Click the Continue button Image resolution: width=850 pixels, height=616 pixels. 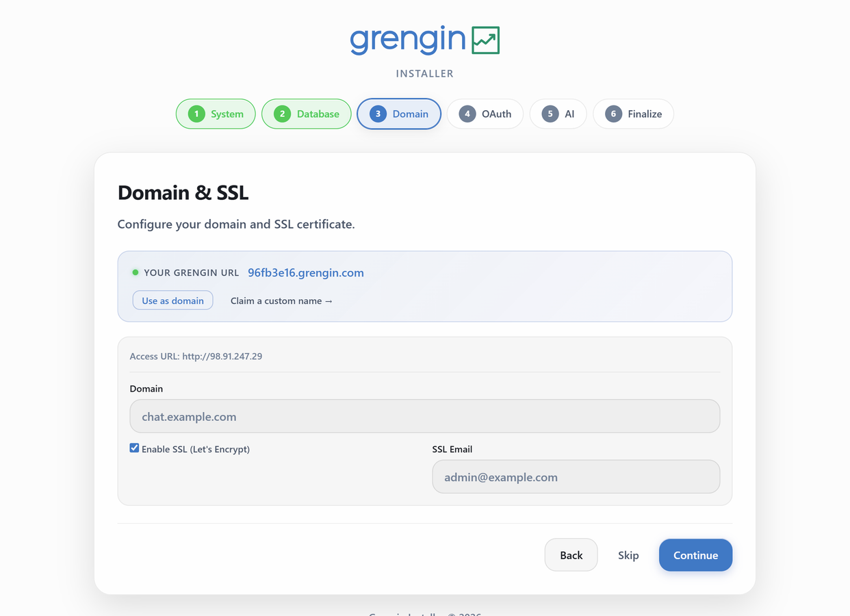695,555
